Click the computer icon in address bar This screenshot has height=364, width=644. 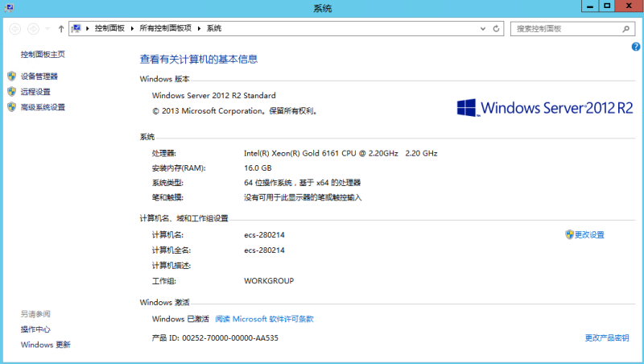[x=77, y=28]
